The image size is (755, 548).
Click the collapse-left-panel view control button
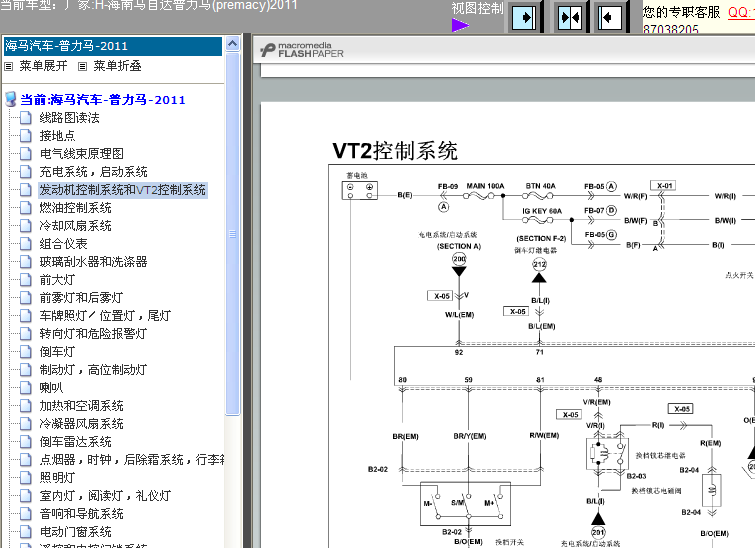pos(610,18)
